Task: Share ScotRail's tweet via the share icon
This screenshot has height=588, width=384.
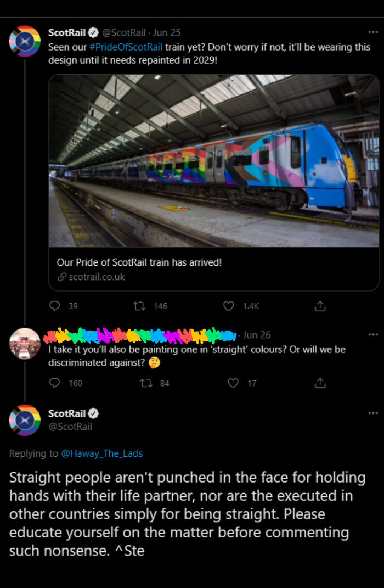Action: (x=320, y=306)
